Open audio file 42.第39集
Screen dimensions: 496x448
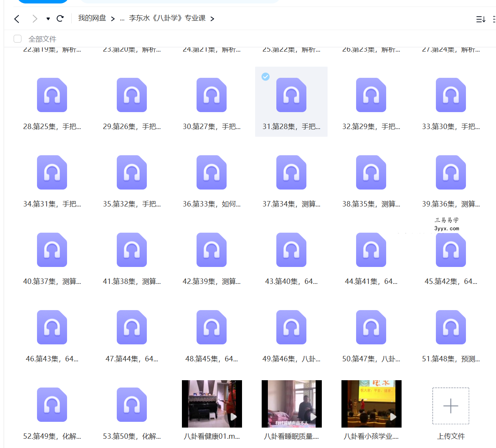212,250
